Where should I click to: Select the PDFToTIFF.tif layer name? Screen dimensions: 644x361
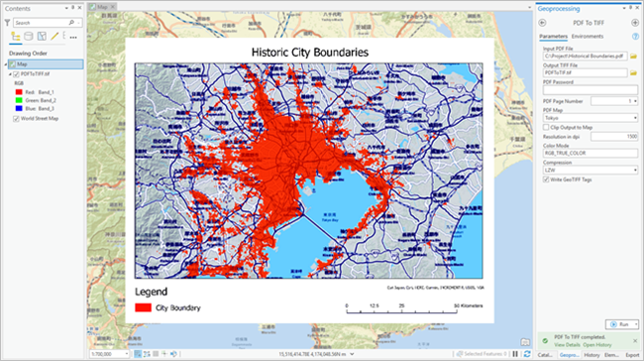click(x=36, y=74)
